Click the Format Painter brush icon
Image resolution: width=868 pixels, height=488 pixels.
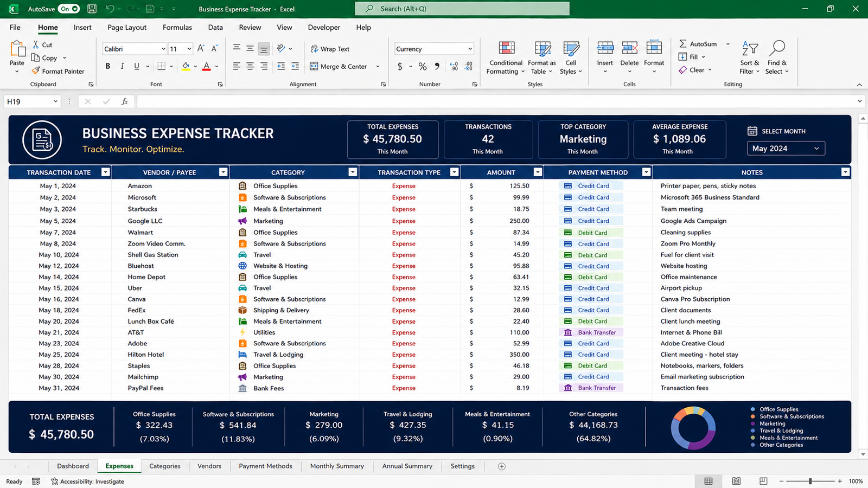pyautogui.click(x=36, y=71)
